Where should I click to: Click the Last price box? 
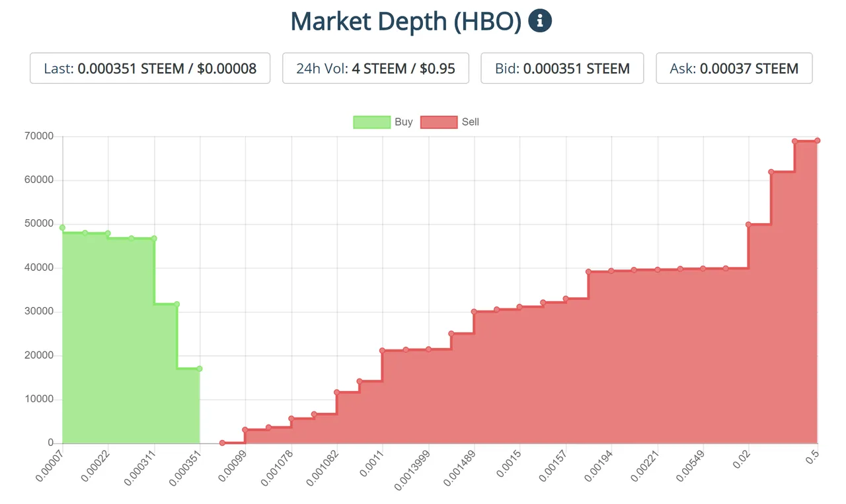pyautogui.click(x=150, y=68)
